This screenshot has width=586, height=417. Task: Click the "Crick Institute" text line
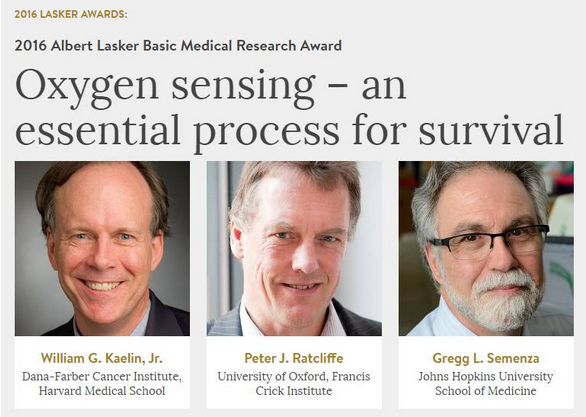(294, 391)
